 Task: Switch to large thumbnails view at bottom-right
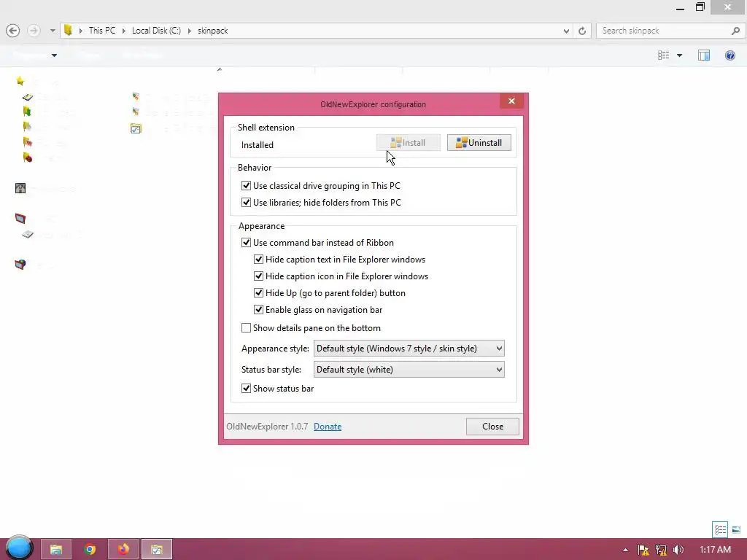(x=736, y=529)
